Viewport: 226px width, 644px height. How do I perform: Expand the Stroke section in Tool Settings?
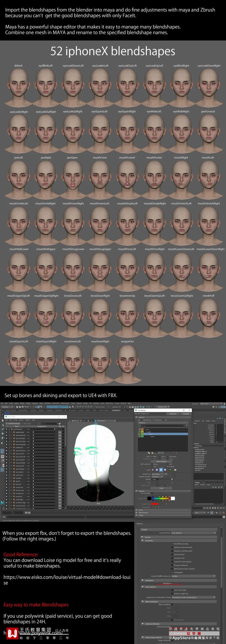click(136, 510)
